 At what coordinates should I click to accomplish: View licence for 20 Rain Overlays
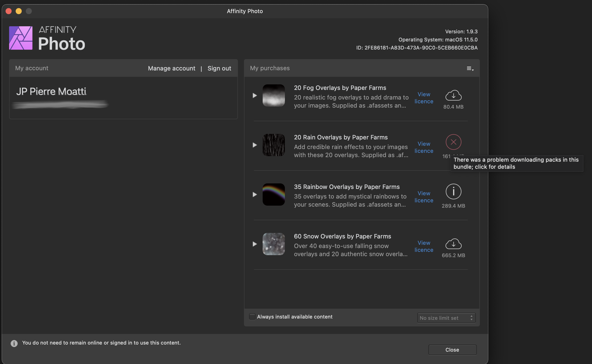pos(424,147)
